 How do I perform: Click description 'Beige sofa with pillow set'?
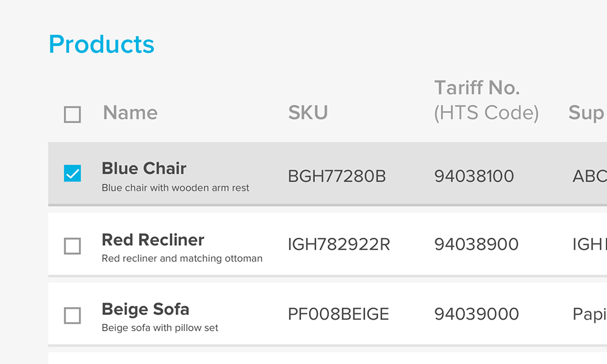(x=160, y=328)
